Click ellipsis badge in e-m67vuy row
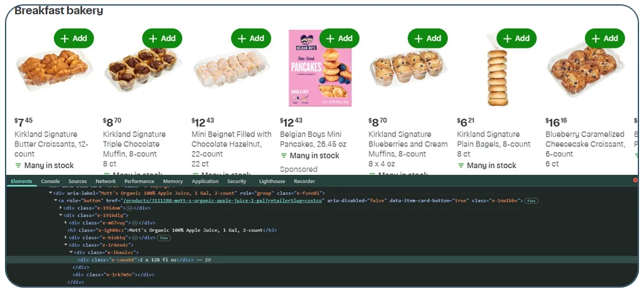The width and height of the screenshot is (644, 292). pyautogui.click(x=134, y=222)
